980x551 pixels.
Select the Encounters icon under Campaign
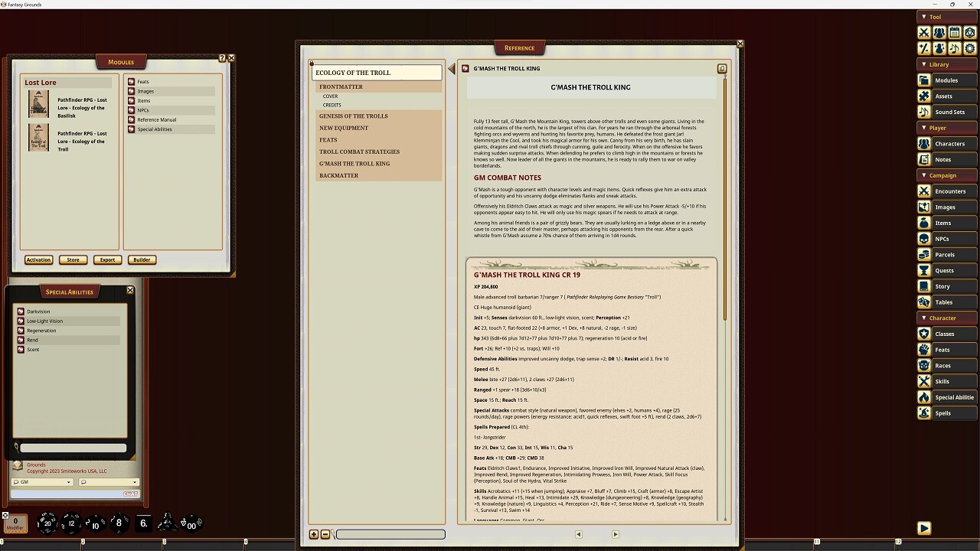click(x=924, y=191)
